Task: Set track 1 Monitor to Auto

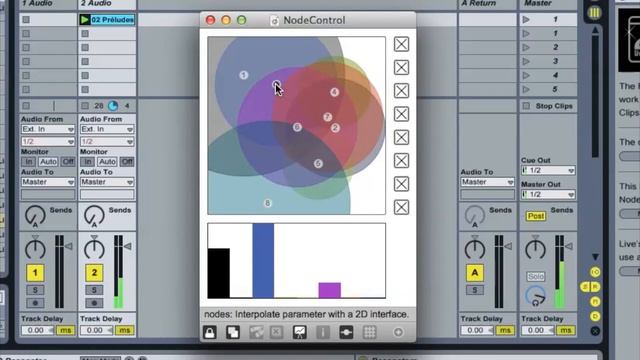Action: coord(48,162)
